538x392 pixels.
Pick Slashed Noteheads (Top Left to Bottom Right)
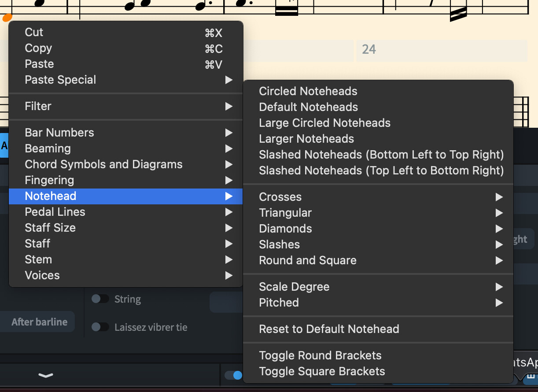tap(381, 170)
